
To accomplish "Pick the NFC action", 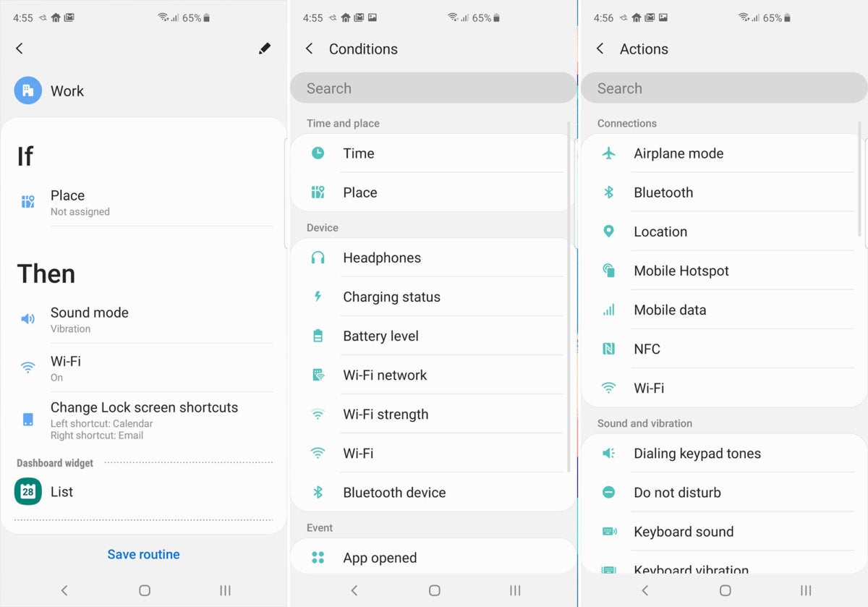I will coord(723,349).
